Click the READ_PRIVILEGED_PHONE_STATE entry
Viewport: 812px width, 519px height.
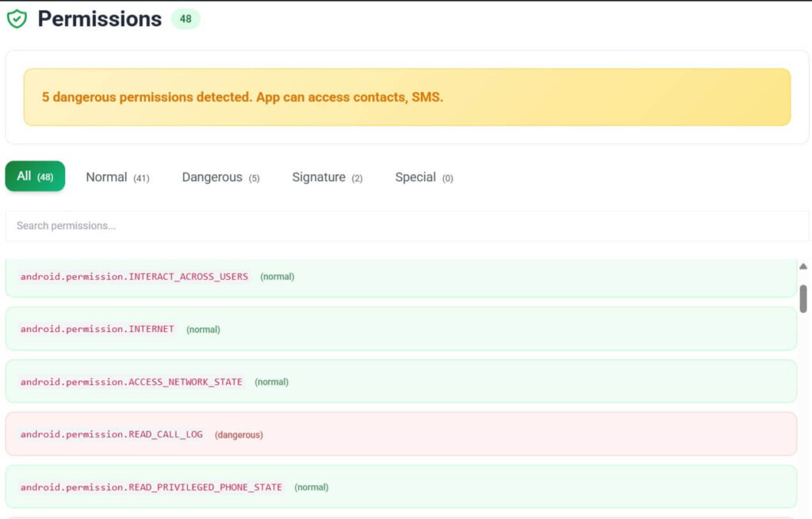[x=396, y=487]
